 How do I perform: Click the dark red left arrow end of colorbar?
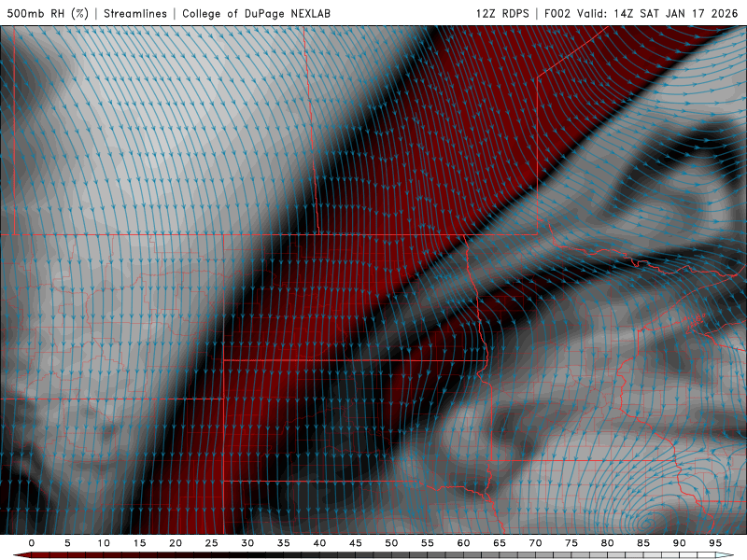pyautogui.click(x=22, y=555)
